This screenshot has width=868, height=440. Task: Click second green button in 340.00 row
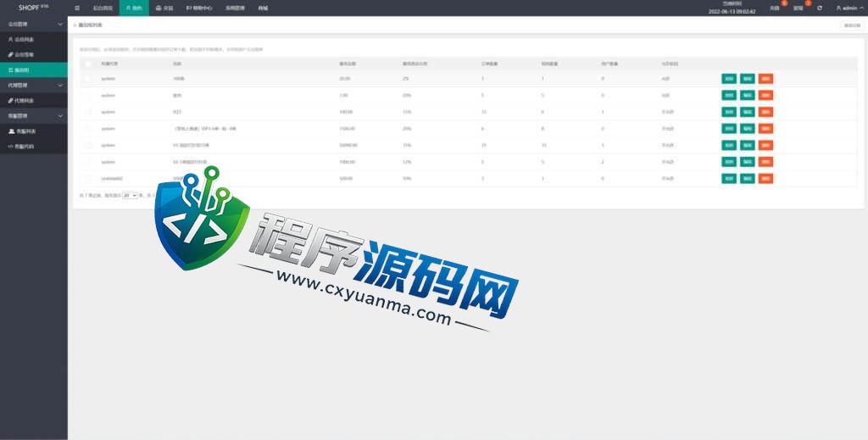[x=748, y=112]
